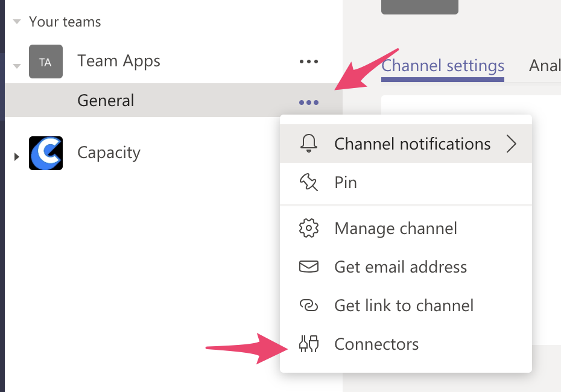The width and height of the screenshot is (561, 392).
Task: Click the Capacity team logo
Action: pyautogui.click(x=46, y=153)
